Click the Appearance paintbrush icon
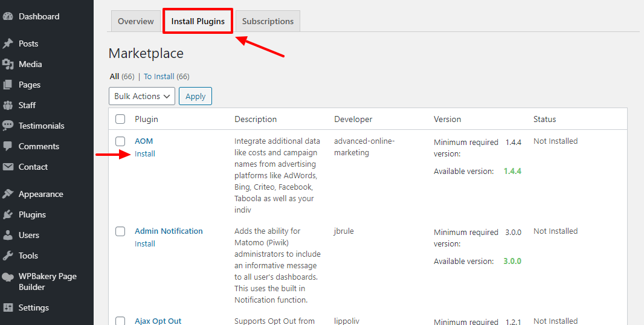Screen dimensions: 644x325 point(8,194)
